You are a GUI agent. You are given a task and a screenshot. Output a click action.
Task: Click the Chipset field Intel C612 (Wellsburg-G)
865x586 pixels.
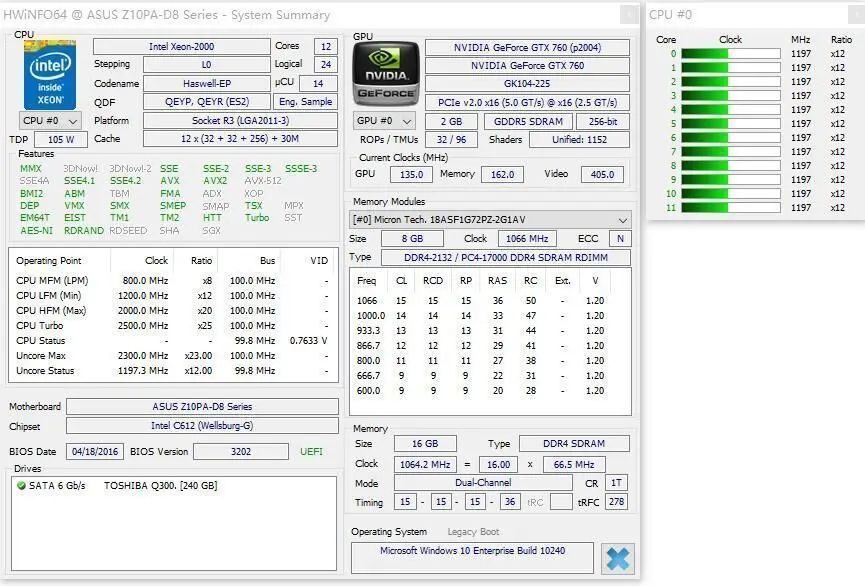coord(202,426)
